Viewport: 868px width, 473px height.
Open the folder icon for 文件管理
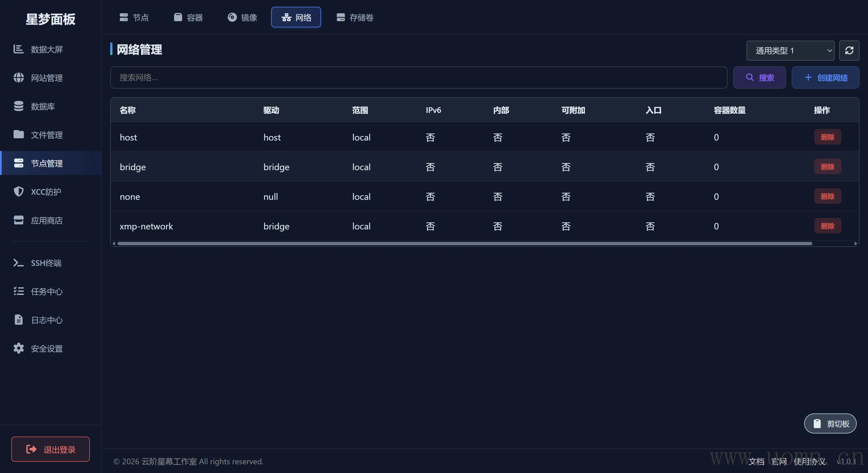coord(19,135)
